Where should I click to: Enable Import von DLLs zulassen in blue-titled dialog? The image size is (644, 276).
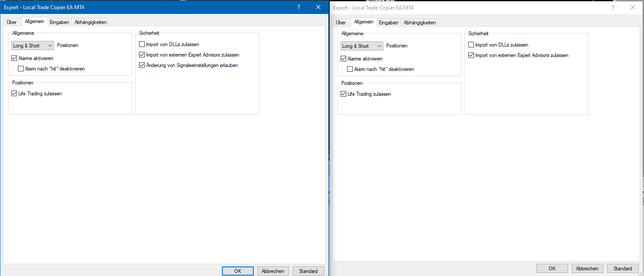click(x=142, y=44)
